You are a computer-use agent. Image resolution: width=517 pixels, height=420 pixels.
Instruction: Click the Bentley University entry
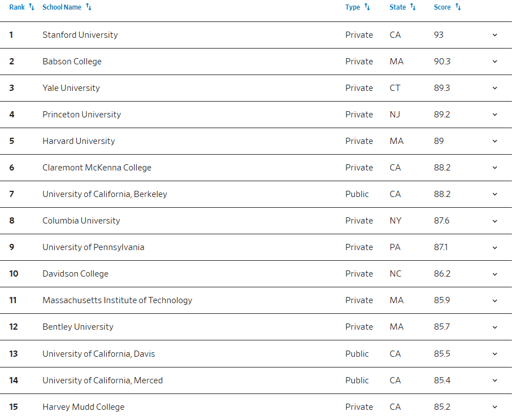point(77,327)
